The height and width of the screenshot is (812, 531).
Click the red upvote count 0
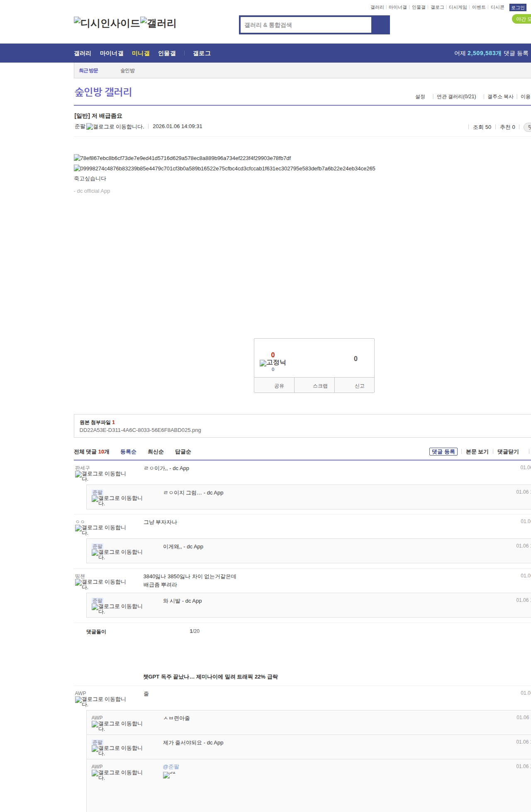[273, 355]
